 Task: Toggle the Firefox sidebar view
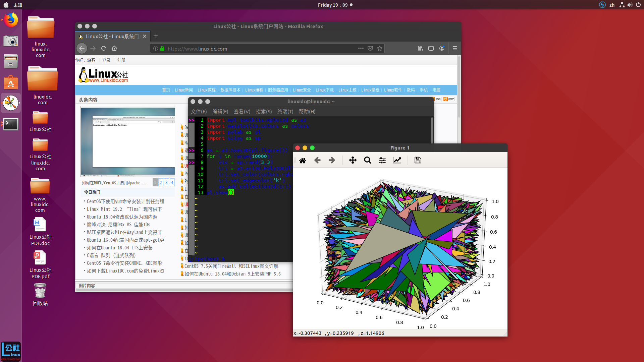431,48
